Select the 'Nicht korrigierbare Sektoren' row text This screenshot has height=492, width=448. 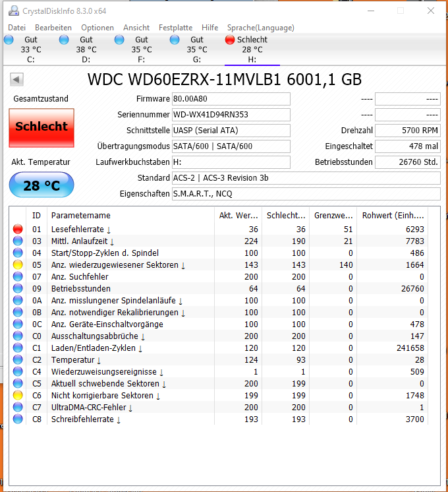click(102, 395)
